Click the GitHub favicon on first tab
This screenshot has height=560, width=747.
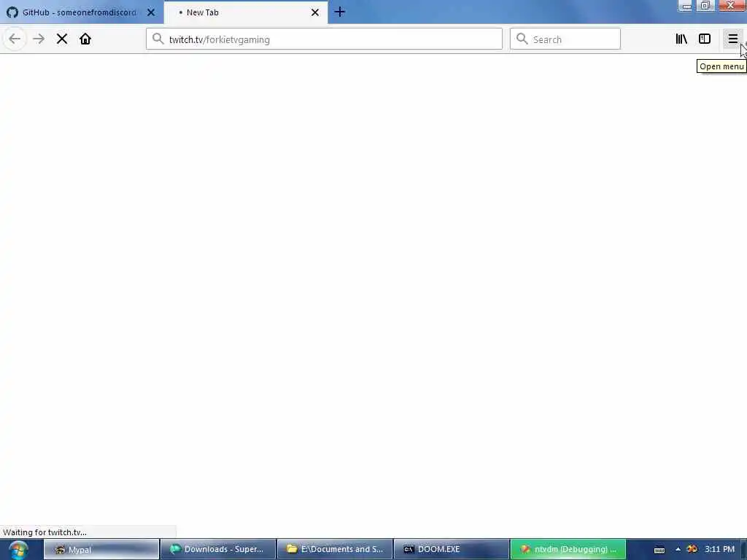point(12,12)
